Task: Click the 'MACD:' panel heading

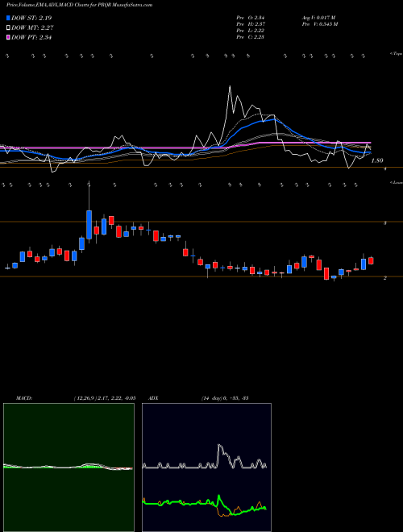Action: pyautogui.click(x=24, y=397)
